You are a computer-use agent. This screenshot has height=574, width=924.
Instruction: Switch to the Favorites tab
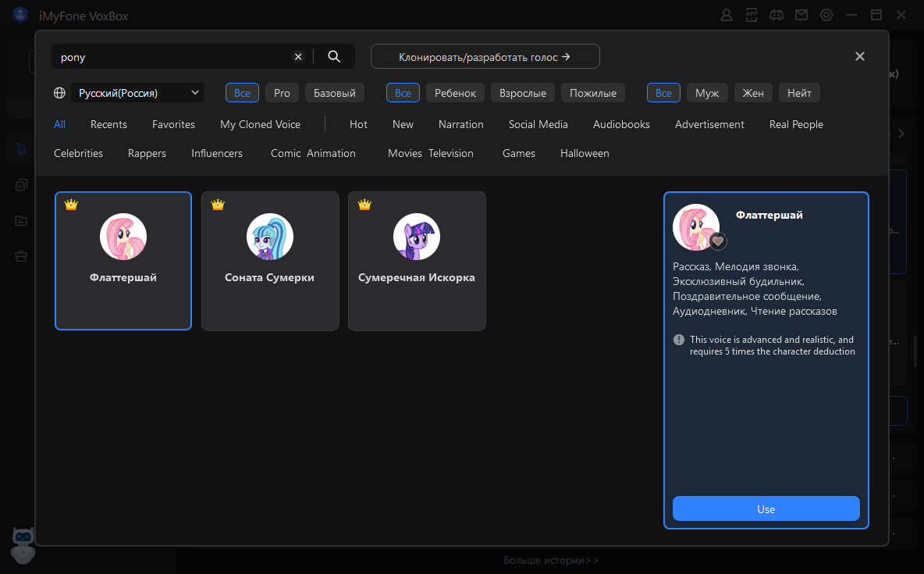(173, 124)
